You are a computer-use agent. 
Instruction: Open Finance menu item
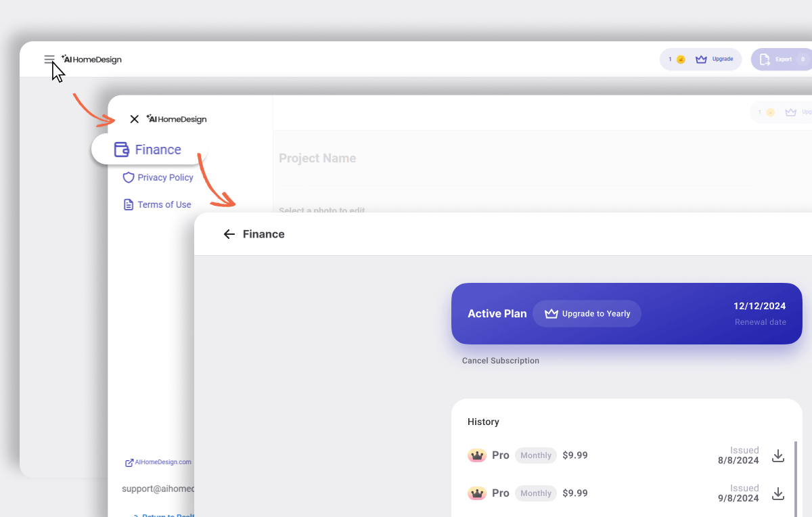pyautogui.click(x=148, y=150)
